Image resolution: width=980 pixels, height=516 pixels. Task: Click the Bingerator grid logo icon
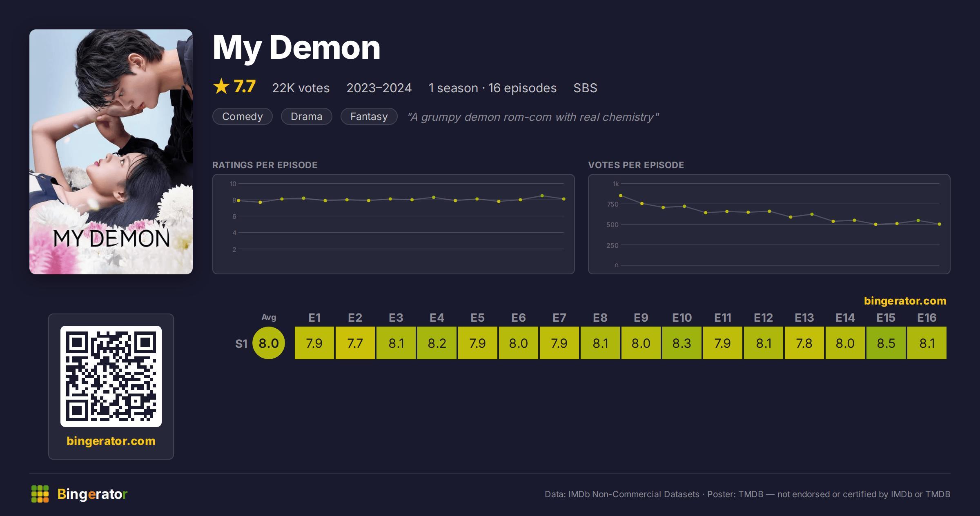pos(40,494)
